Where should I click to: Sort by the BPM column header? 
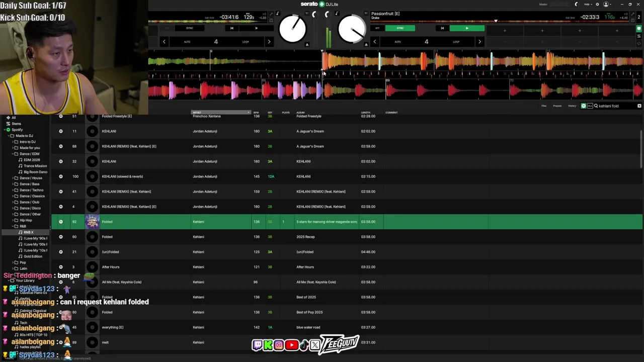click(x=256, y=113)
